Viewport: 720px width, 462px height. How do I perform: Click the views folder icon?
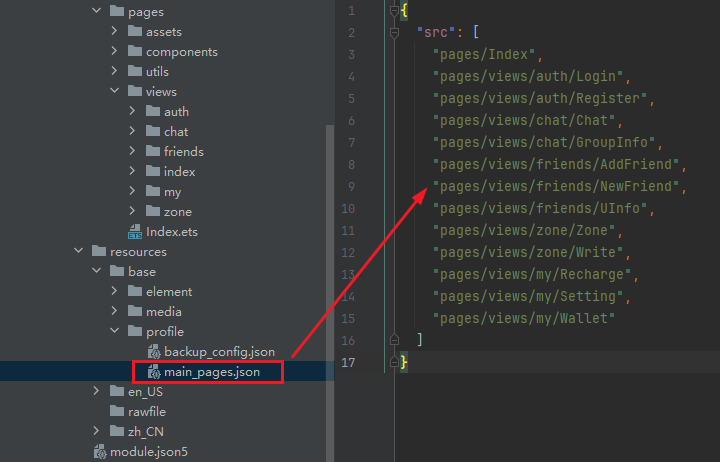coord(135,91)
